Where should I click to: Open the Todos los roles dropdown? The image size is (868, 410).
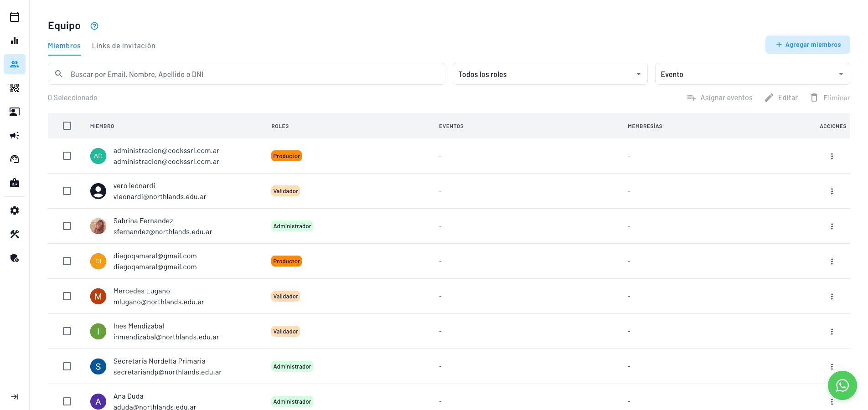point(550,74)
